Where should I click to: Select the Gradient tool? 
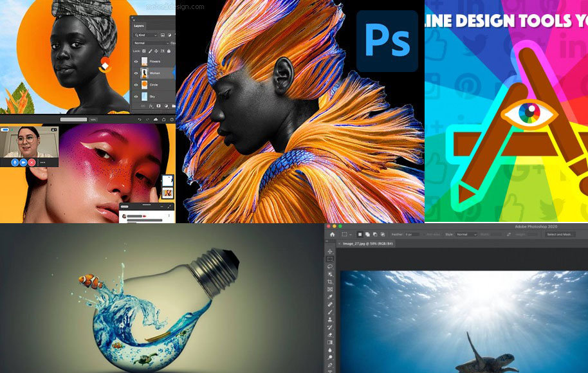coord(330,342)
